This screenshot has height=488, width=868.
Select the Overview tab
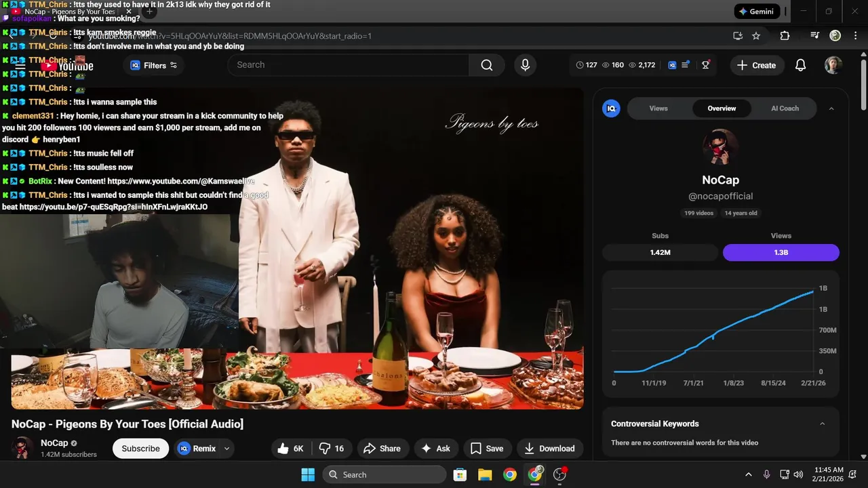click(x=722, y=108)
